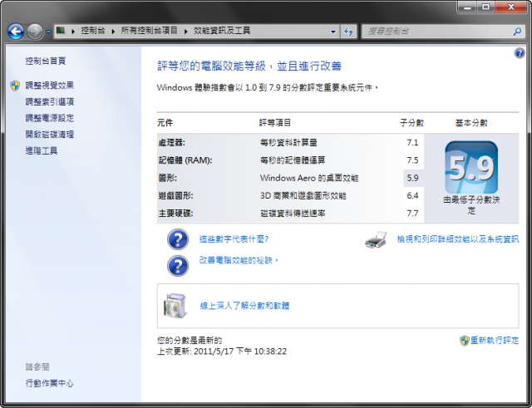Viewport: 532px width, 408px height.
Task: Open help with the blue question icon
Action: point(520,53)
